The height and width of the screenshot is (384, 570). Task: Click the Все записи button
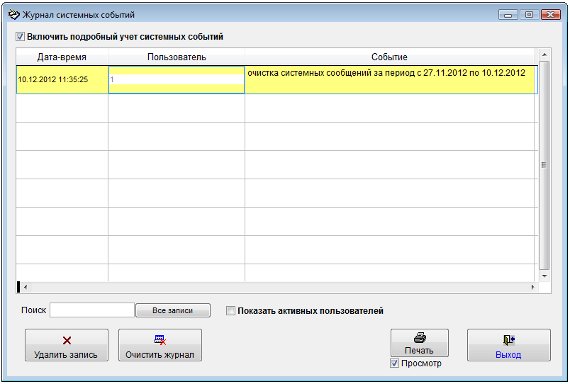pyautogui.click(x=173, y=311)
